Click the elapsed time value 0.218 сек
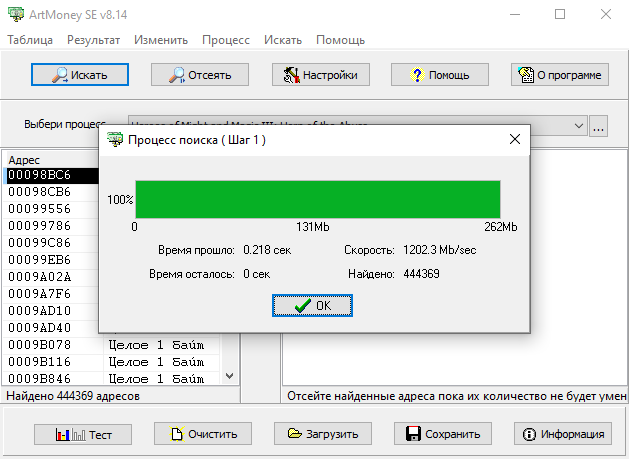Viewport: 629px width, 459px height. point(267,250)
